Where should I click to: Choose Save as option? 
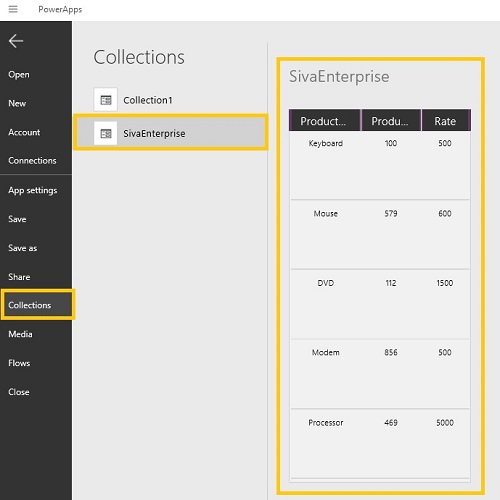23,248
